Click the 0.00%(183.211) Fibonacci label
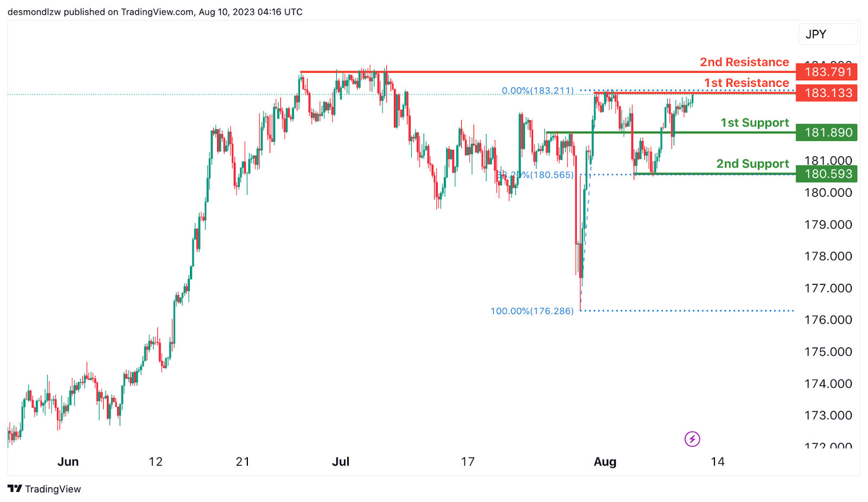This screenshot has width=868, height=502. tap(538, 91)
